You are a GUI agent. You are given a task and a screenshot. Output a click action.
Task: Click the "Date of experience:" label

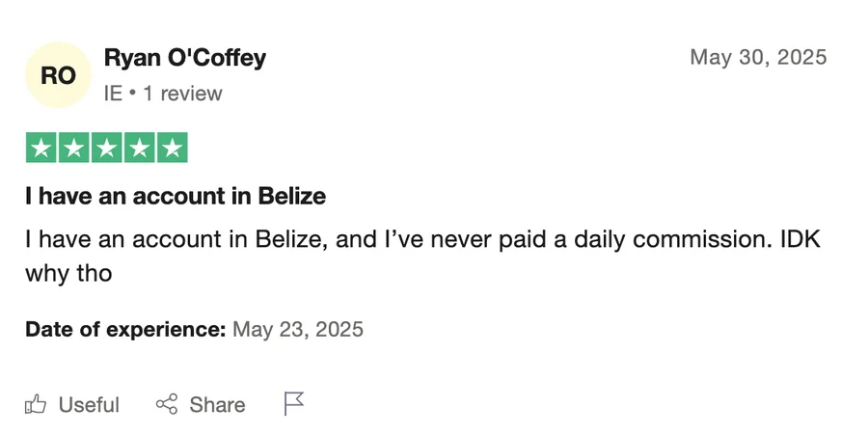(125, 329)
